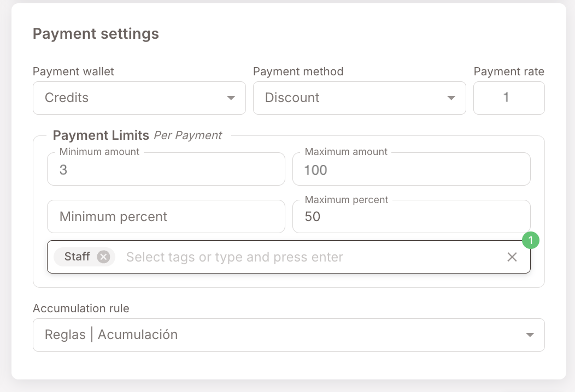
Task: Open the Payment method Discount dropdown
Action: coord(360,98)
